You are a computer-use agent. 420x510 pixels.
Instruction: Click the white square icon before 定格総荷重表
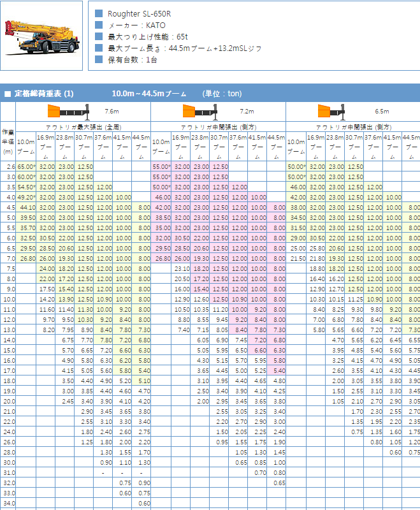click(8, 94)
